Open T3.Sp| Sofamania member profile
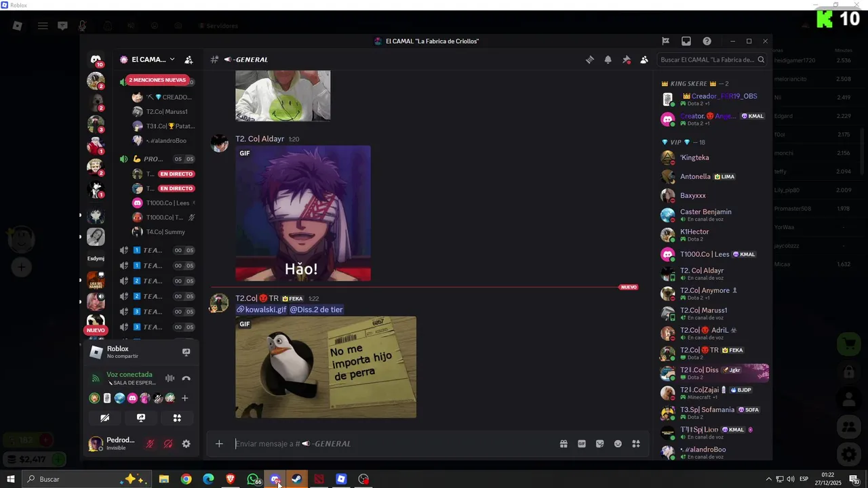868x488 pixels. pos(715,413)
